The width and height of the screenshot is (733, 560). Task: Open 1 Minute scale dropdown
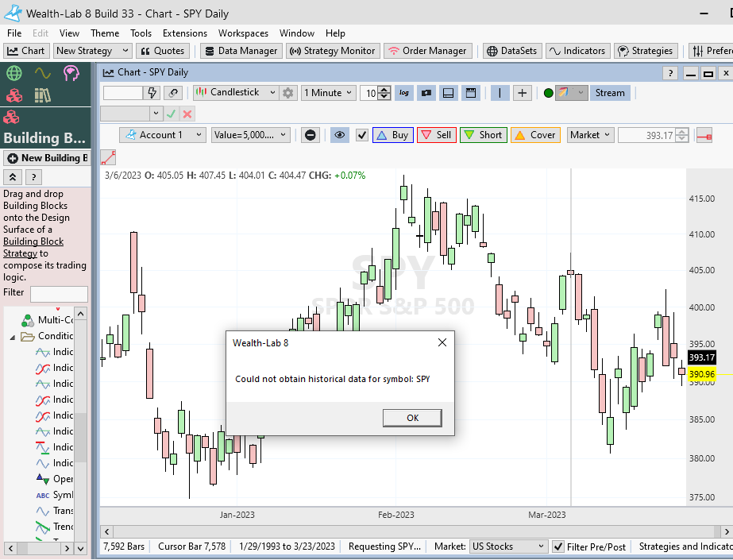[328, 93]
